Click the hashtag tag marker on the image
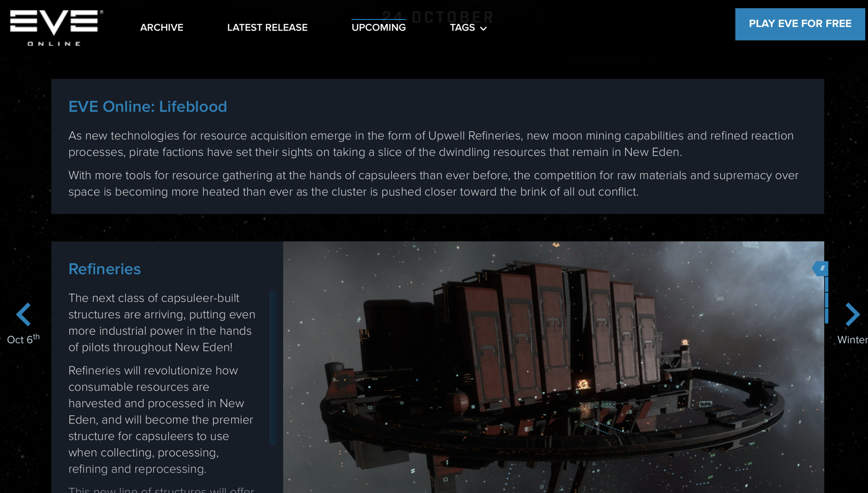This screenshot has width=868, height=493. click(x=821, y=268)
